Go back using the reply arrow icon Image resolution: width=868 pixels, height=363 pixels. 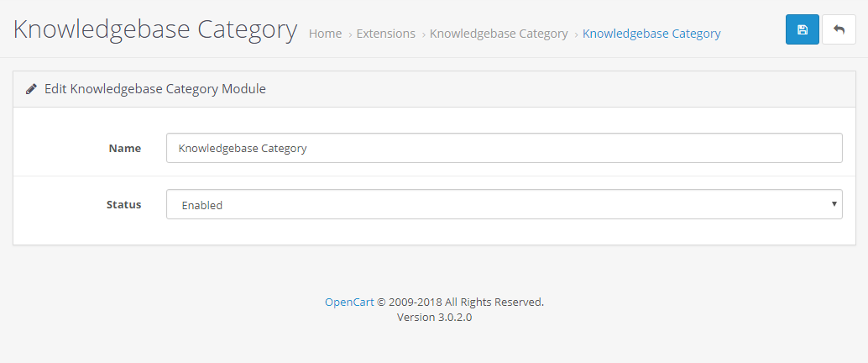[839, 30]
